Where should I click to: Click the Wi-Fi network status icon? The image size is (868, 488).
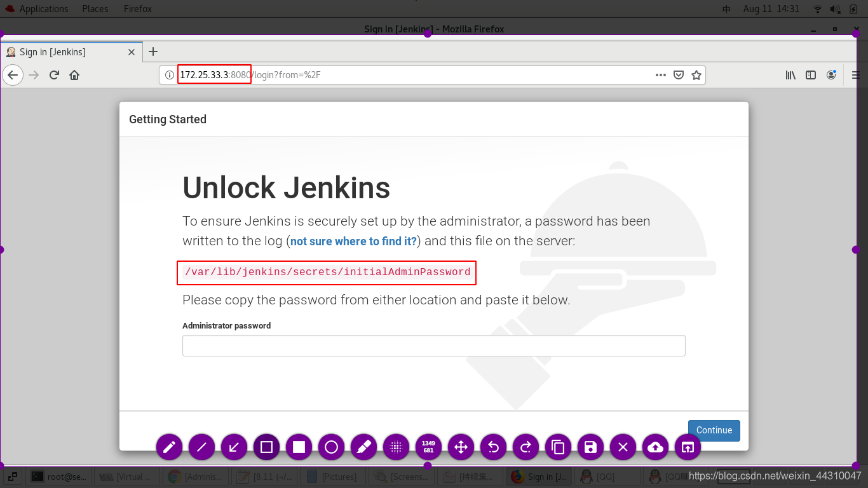point(818,9)
